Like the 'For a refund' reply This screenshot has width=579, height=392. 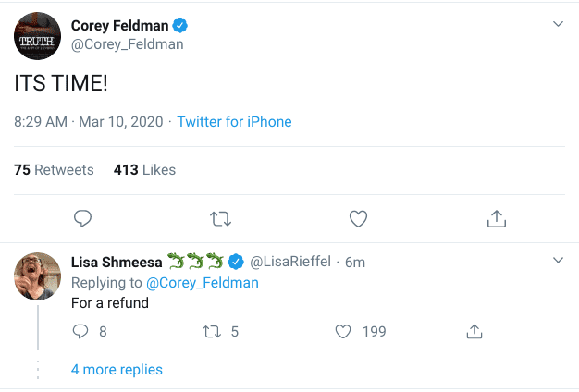point(343,331)
